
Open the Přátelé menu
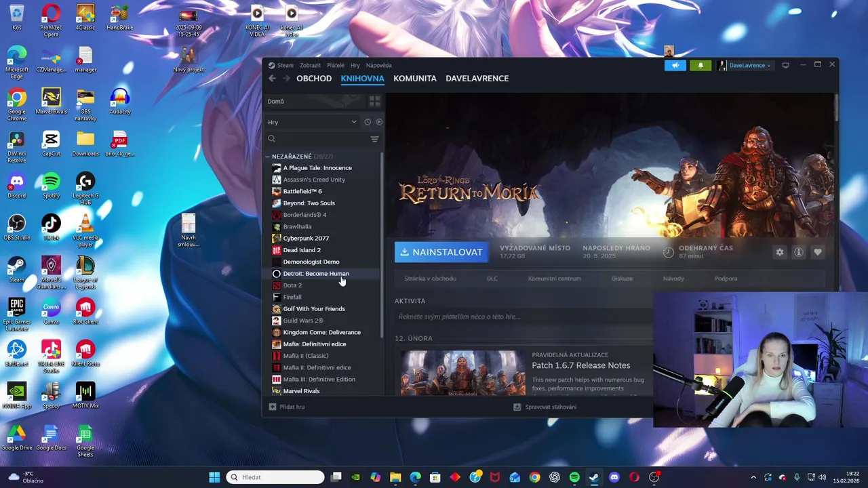[x=335, y=65]
